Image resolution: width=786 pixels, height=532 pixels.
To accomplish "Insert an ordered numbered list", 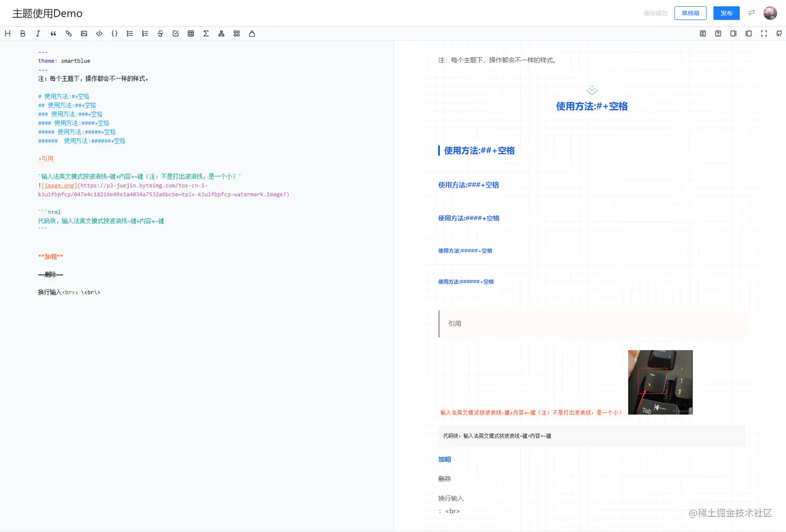I will (145, 33).
